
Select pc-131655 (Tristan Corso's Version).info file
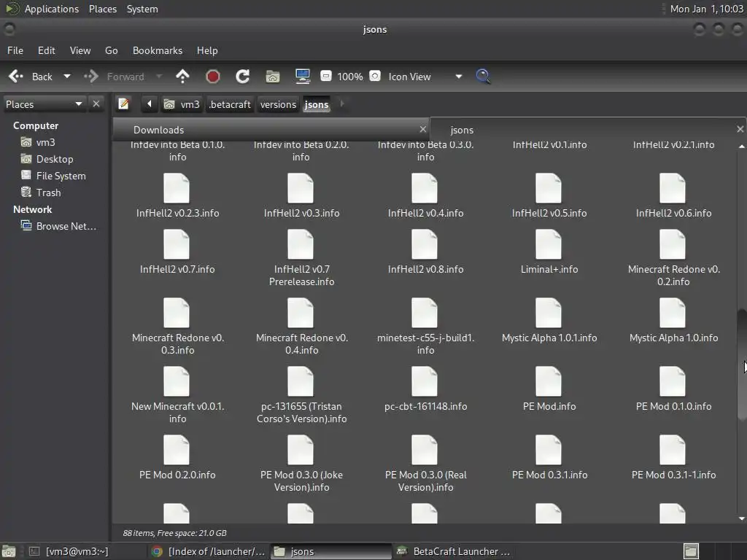click(x=301, y=382)
